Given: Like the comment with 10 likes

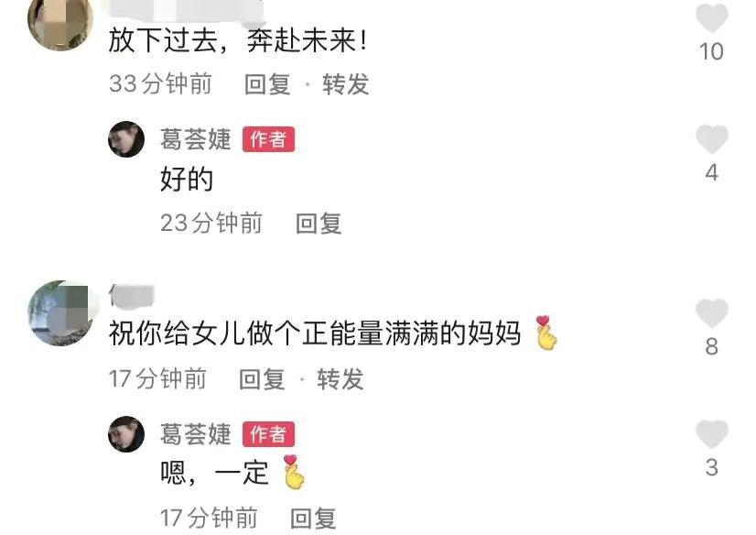Looking at the screenshot, I should pyautogui.click(x=712, y=17).
